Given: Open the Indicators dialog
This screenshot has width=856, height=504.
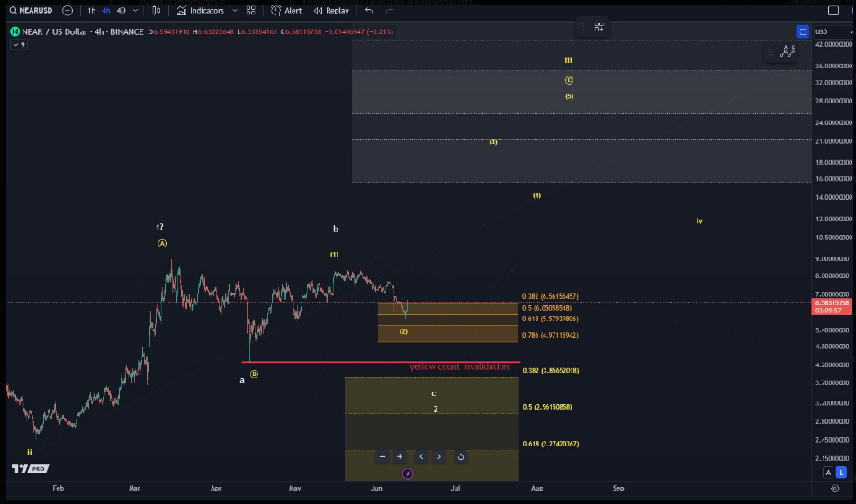Looking at the screenshot, I should [200, 11].
